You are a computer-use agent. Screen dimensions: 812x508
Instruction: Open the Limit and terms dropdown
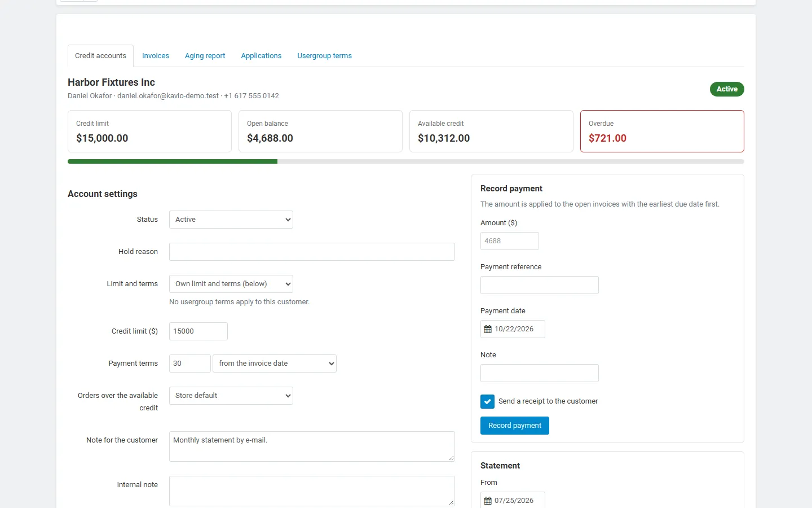tap(231, 284)
